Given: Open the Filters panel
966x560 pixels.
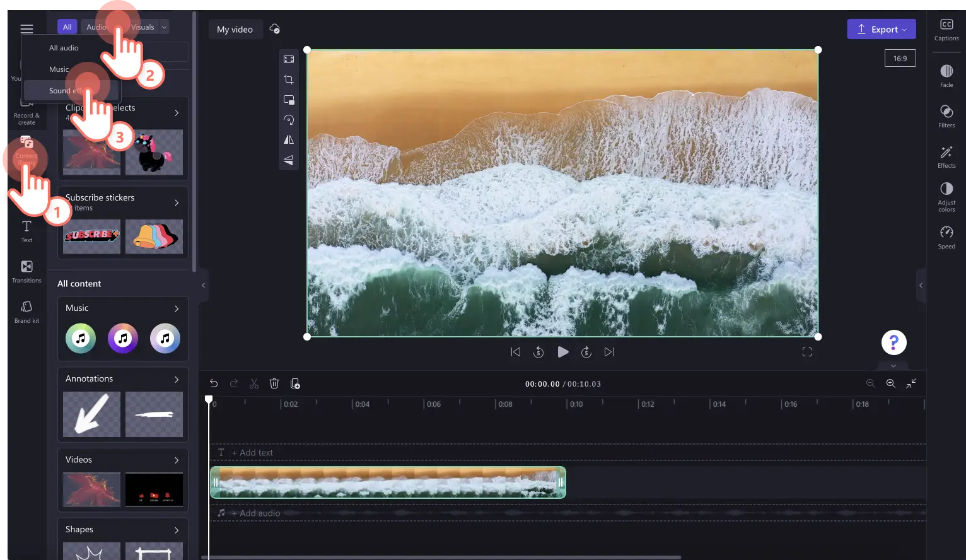Looking at the screenshot, I should click(946, 116).
